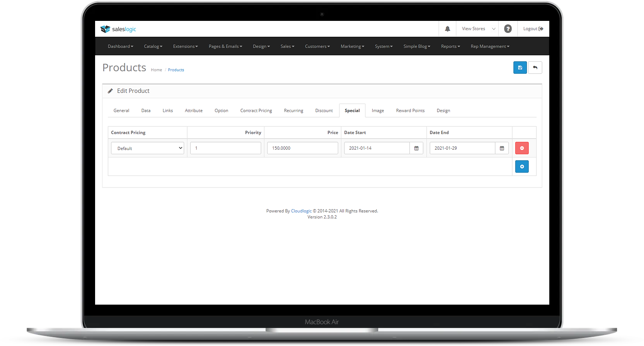
Task: Click the saleslogic logo
Action: click(x=118, y=29)
